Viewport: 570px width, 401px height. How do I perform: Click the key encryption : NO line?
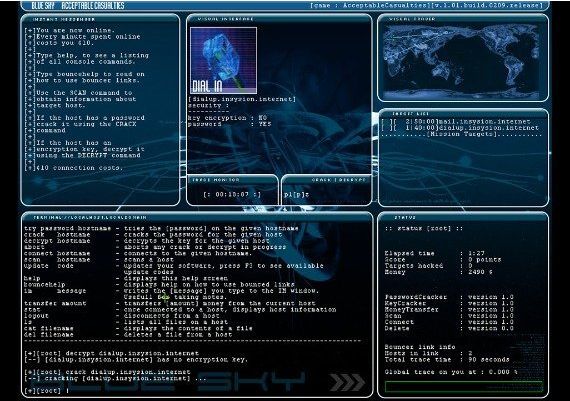[x=228, y=118]
